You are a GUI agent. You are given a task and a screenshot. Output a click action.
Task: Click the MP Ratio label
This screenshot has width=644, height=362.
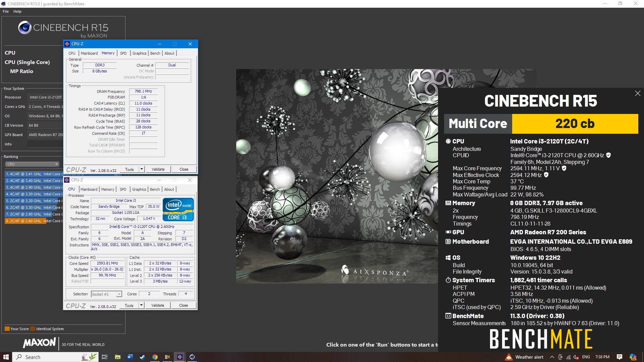click(21, 71)
